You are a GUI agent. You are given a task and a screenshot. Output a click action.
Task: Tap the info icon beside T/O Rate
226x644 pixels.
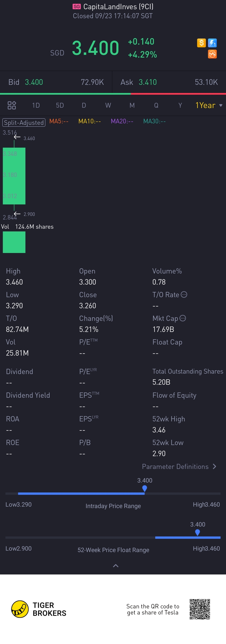pos(184,294)
